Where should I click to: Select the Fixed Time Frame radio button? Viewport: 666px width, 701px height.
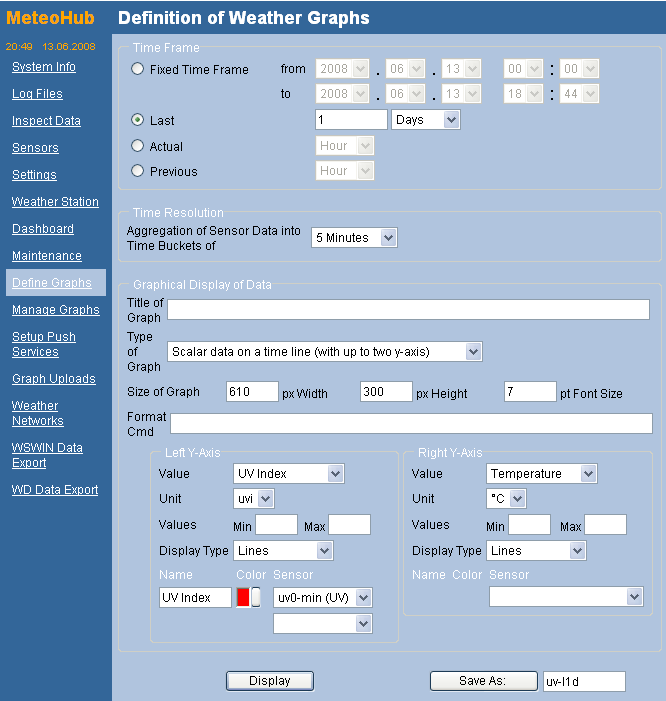[138, 70]
